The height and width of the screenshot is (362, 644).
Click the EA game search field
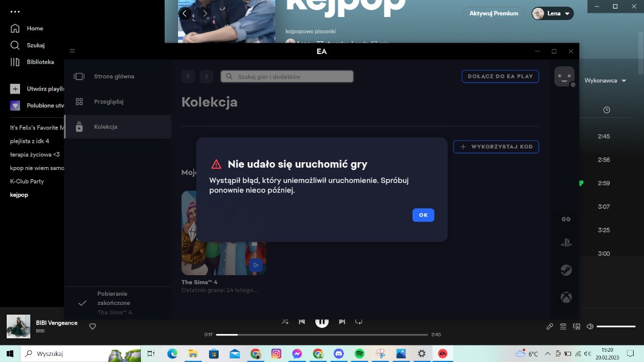click(287, 77)
